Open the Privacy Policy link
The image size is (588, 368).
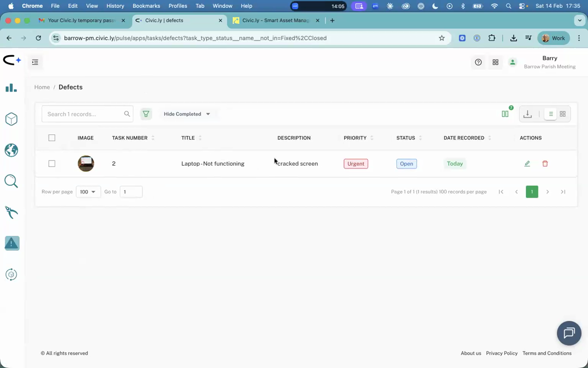pos(502,353)
